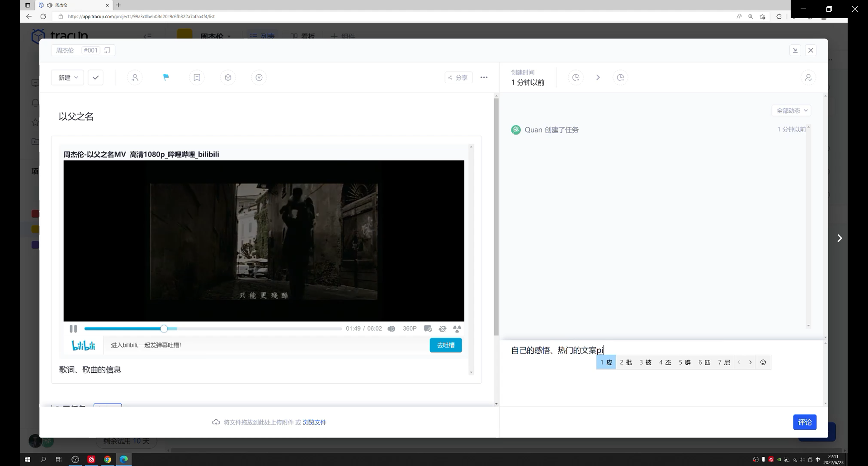
Task: Toggle video loop playback icon
Action: (443, 329)
